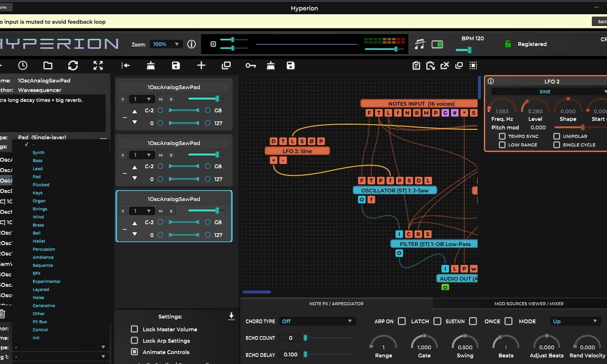
Task: Remove the highlighted layer with X button
Action: 123,211
